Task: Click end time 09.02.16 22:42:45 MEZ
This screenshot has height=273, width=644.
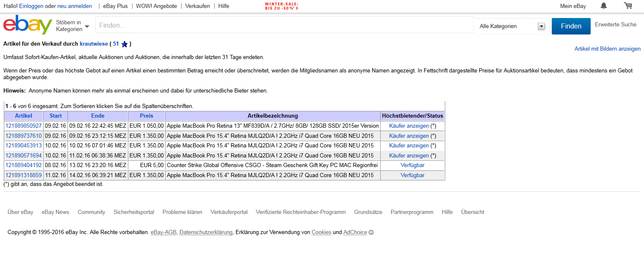Action: point(98,126)
